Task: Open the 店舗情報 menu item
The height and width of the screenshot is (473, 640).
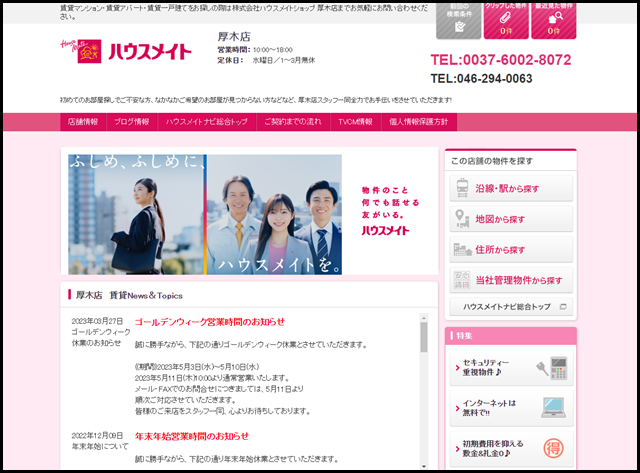Action: (83, 122)
